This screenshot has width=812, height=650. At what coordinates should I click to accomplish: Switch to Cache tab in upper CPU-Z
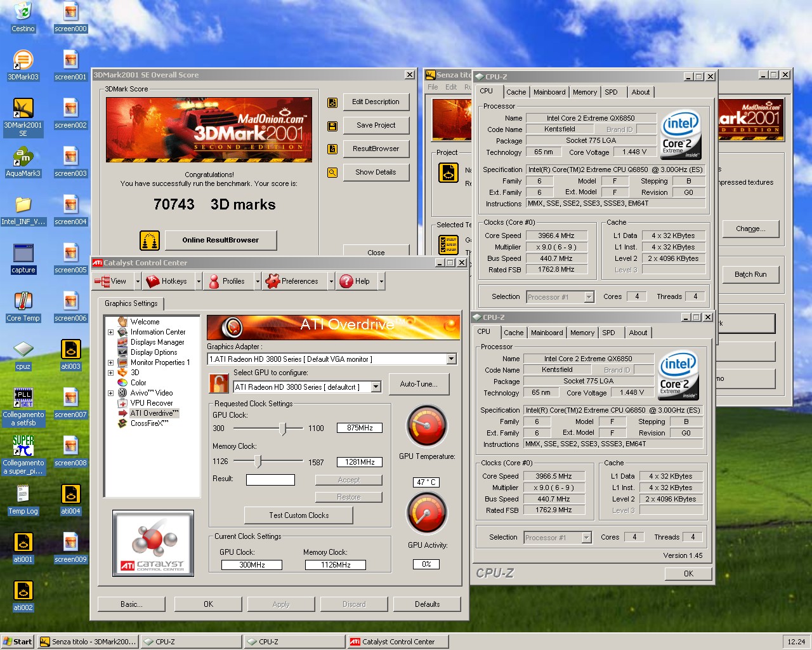coord(516,92)
